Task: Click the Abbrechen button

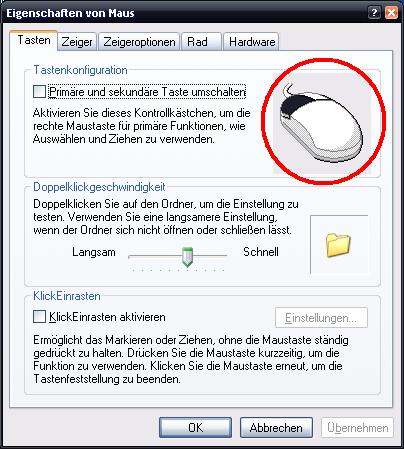Action: click(276, 428)
